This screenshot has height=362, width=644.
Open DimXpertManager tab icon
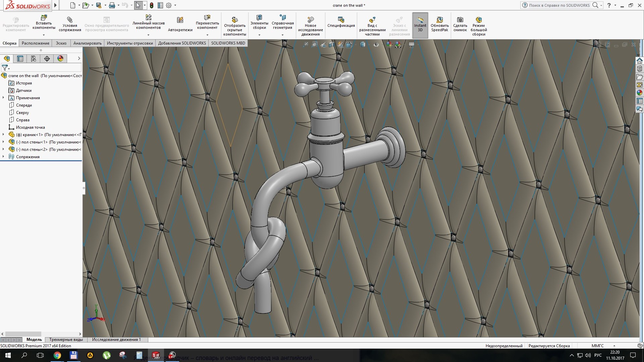pyautogui.click(x=47, y=59)
